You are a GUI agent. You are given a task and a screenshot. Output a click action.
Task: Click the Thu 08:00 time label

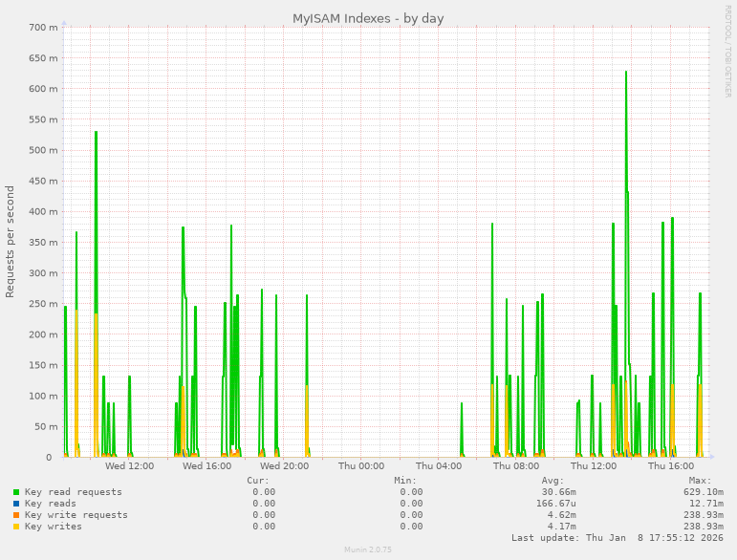(516, 466)
